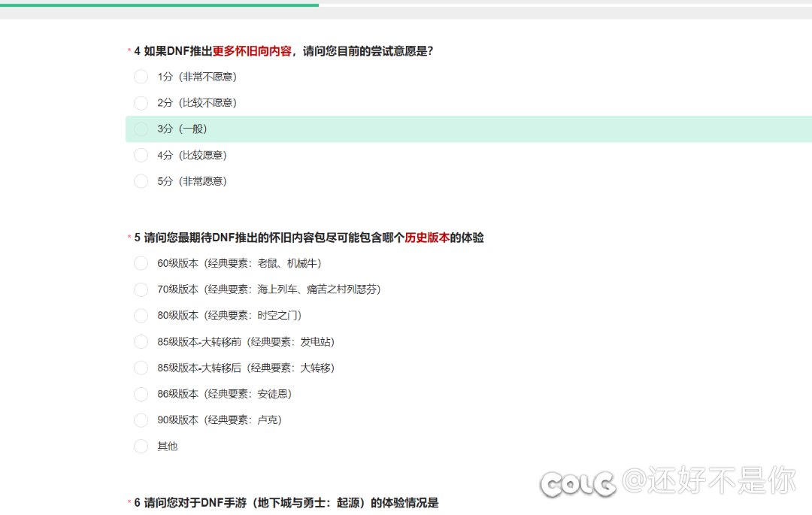Select the 5分 (非常愿意) radio option
This screenshot has height=515, width=812.
coord(141,181)
